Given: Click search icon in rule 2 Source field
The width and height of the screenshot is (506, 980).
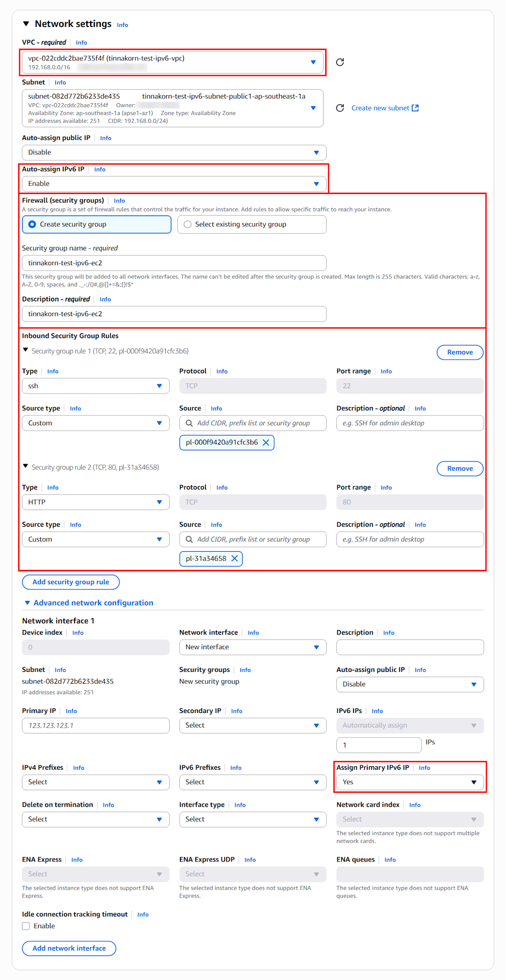Looking at the screenshot, I should 189,539.
